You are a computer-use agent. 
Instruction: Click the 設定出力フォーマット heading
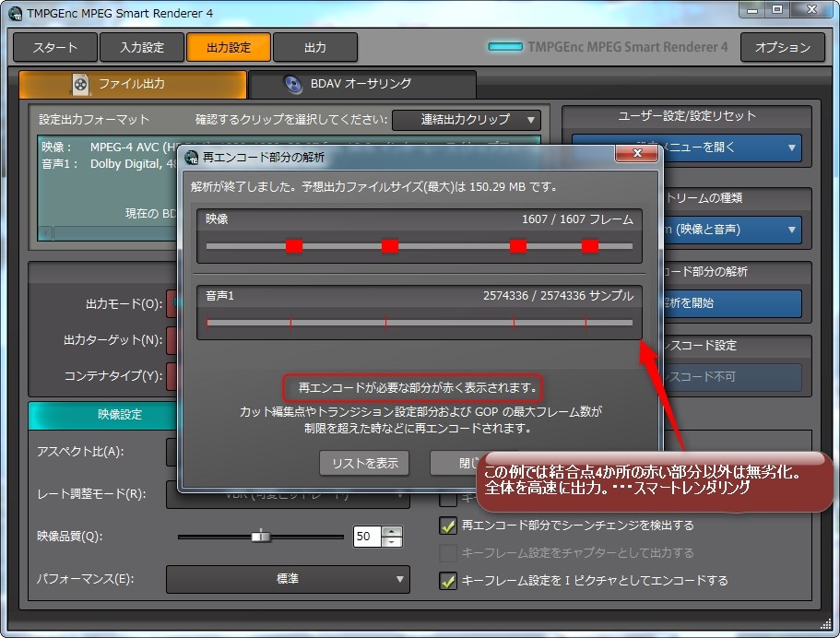click(94, 120)
